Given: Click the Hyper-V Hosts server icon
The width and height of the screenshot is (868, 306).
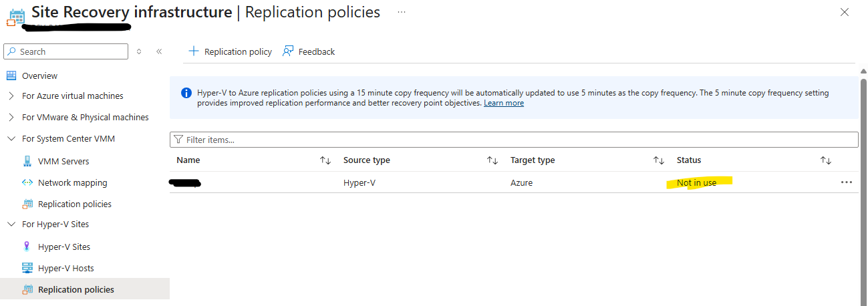Looking at the screenshot, I should (x=27, y=268).
